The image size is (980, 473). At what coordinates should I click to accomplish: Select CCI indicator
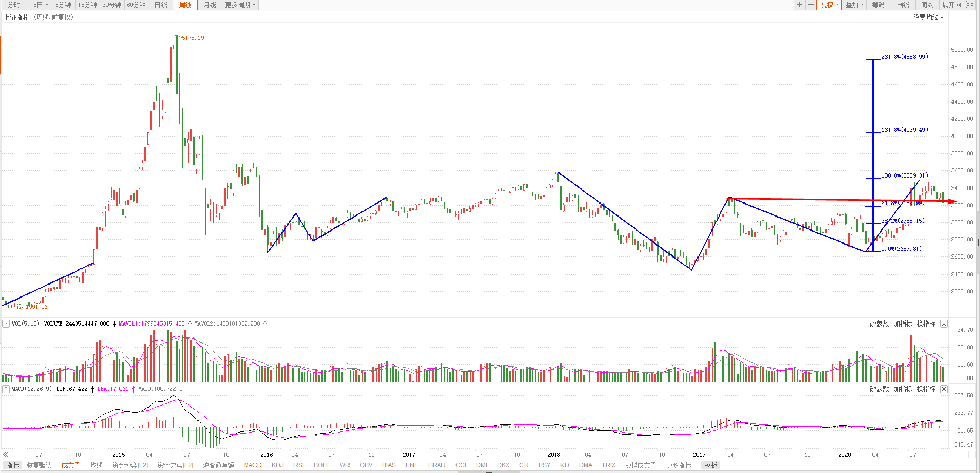461,465
